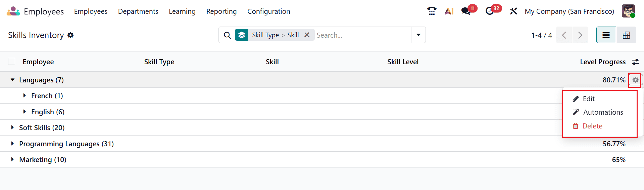This screenshot has height=190, width=644.
Task: Open the conversations chat icon
Action: (x=466, y=11)
